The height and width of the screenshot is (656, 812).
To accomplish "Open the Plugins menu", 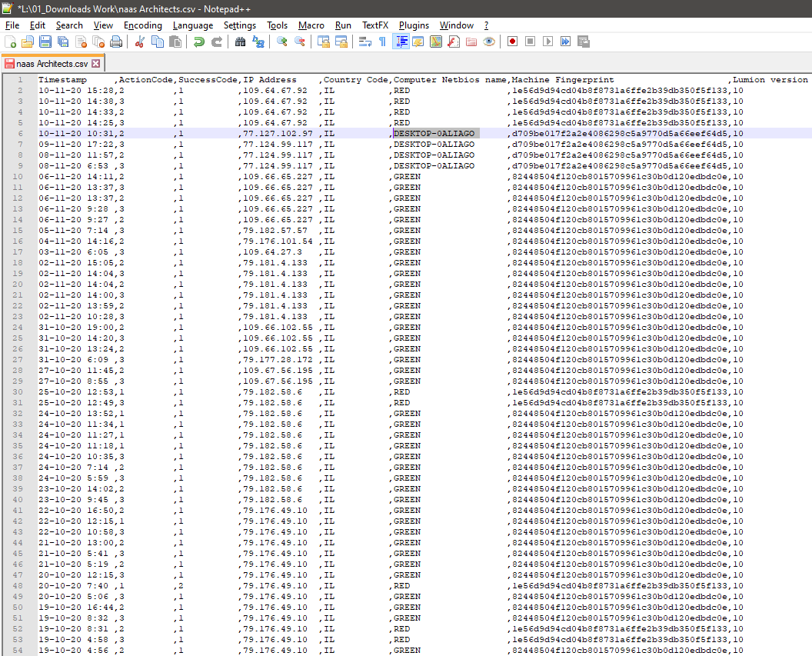I will (x=414, y=25).
